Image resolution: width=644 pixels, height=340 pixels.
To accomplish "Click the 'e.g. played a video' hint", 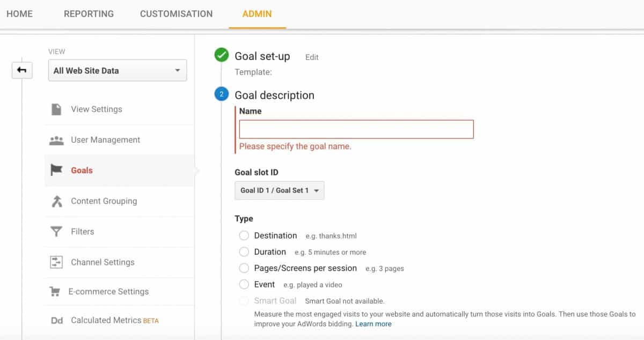I will click(313, 285).
